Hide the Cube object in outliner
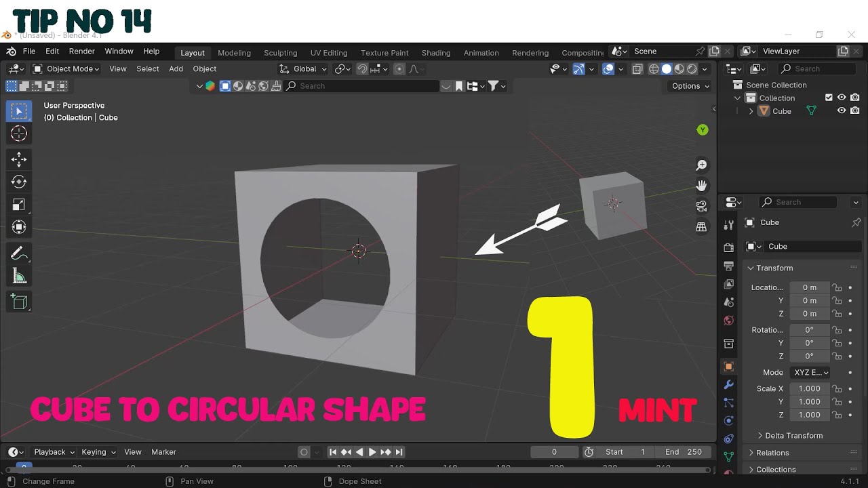This screenshot has height=488, width=868. click(x=842, y=111)
